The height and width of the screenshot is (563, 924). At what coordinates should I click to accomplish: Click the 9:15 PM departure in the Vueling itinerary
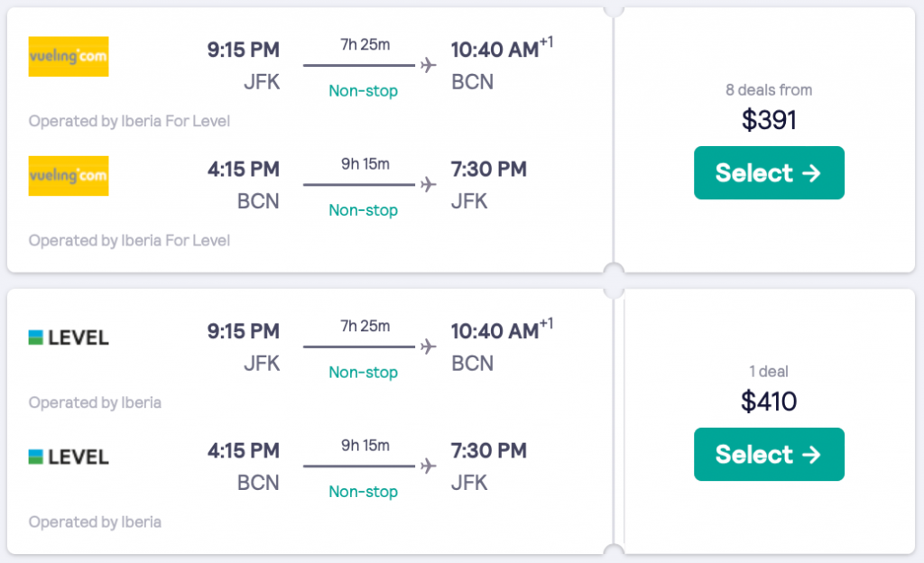(x=244, y=50)
